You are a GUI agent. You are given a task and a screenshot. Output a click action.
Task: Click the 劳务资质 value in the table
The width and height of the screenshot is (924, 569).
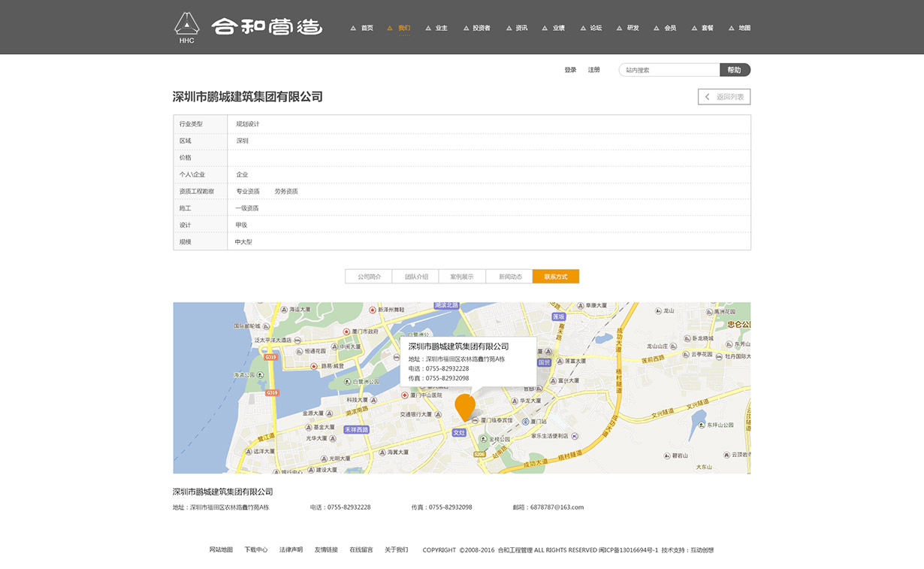tap(286, 192)
